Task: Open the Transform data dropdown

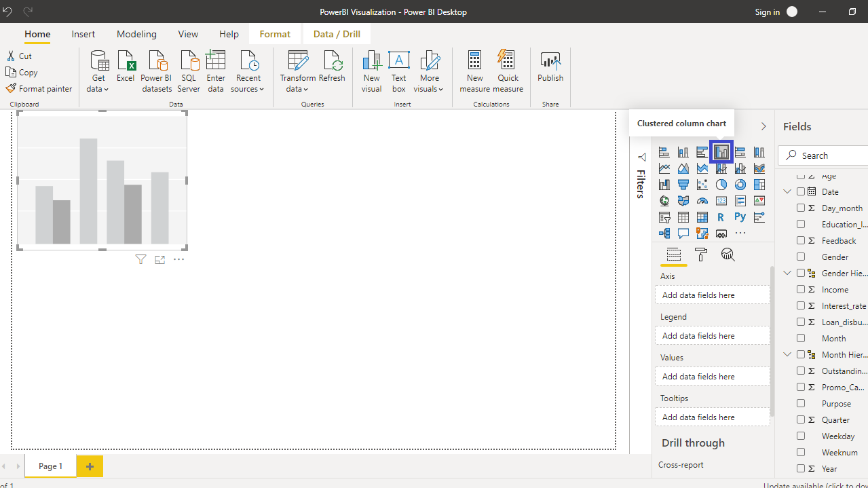Action: [x=297, y=71]
